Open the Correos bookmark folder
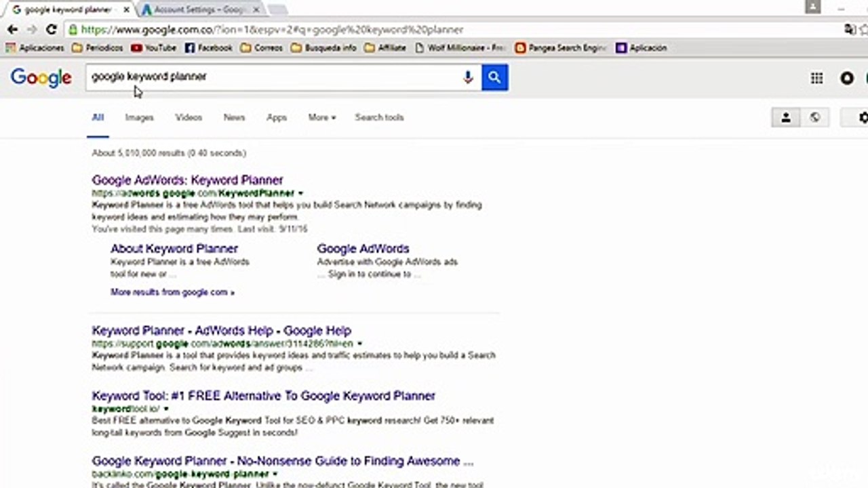The image size is (868, 488). pos(262,48)
